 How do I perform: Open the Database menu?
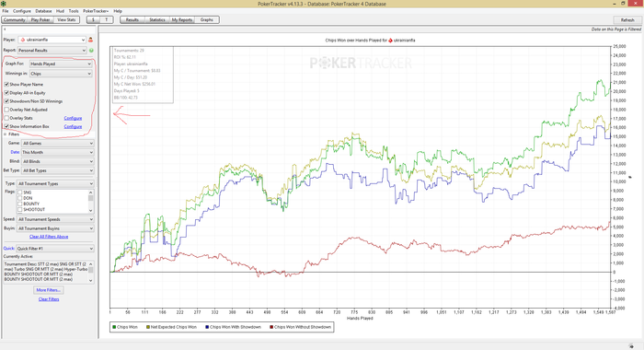click(43, 11)
